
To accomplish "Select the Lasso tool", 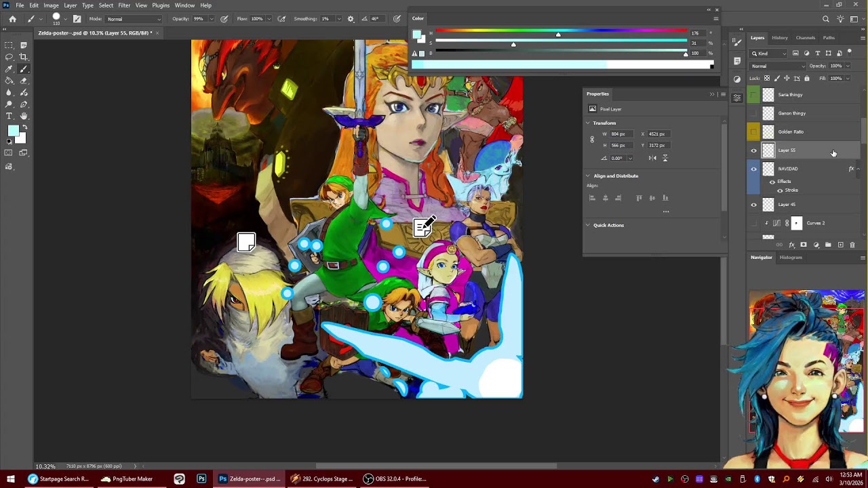I will click(x=9, y=57).
